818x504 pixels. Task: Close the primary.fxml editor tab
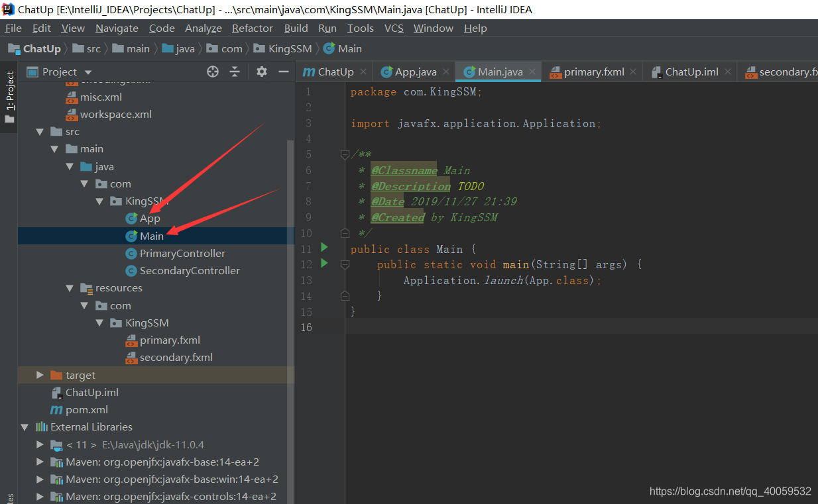tap(634, 72)
